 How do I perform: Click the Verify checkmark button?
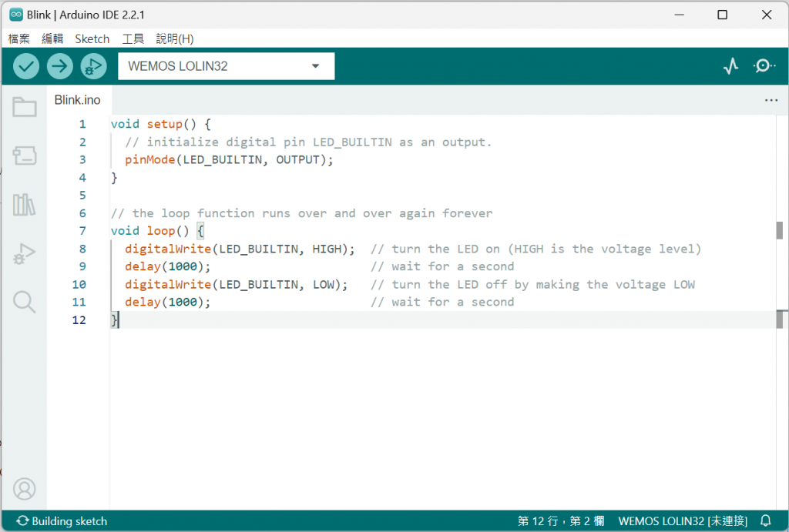[26, 66]
